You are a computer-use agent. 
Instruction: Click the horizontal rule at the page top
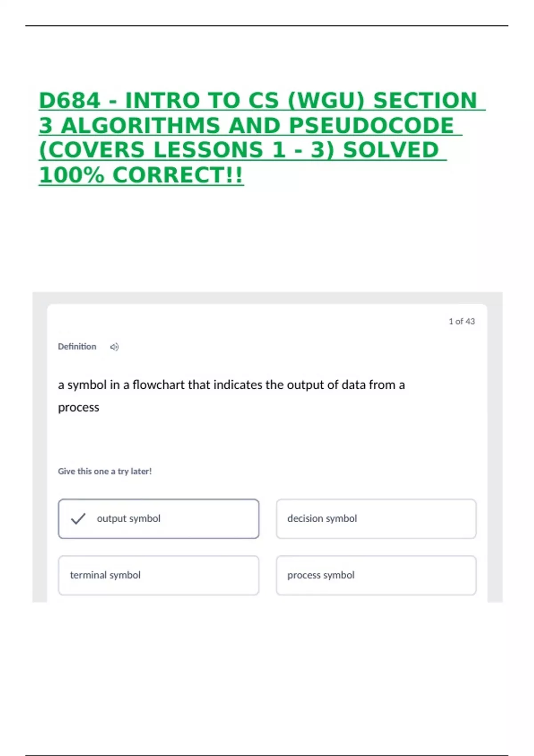click(267, 26)
